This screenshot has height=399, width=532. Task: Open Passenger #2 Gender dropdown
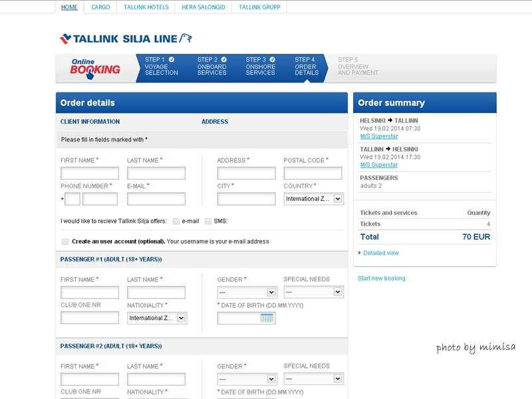pos(247,379)
